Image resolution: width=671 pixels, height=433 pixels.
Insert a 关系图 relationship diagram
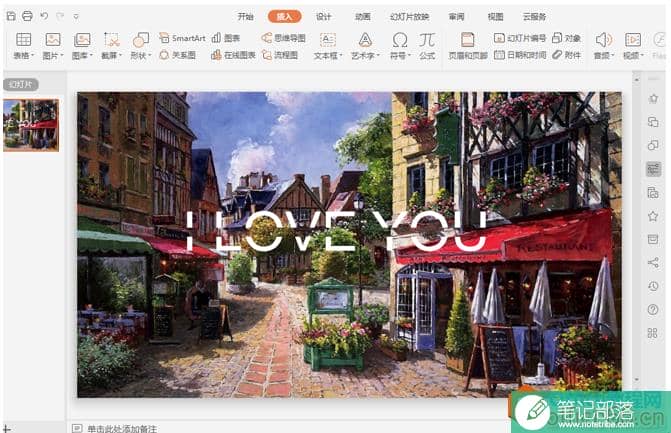tap(177, 55)
